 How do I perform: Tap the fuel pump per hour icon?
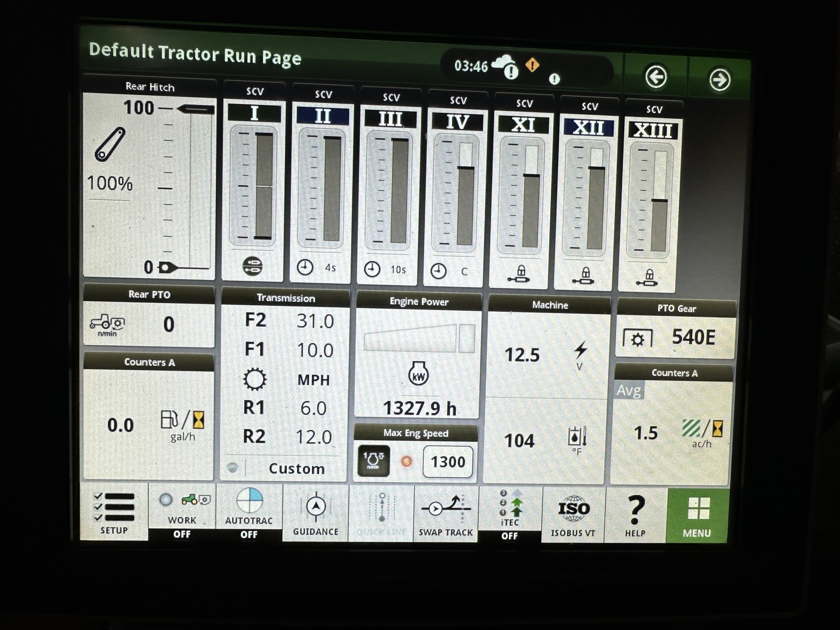(x=182, y=425)
